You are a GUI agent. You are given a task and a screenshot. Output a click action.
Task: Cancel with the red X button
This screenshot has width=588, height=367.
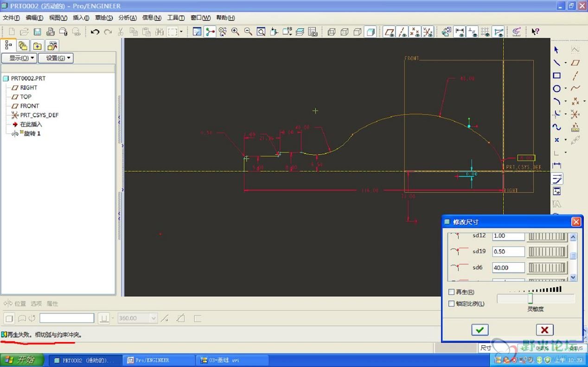pos(544,329)
